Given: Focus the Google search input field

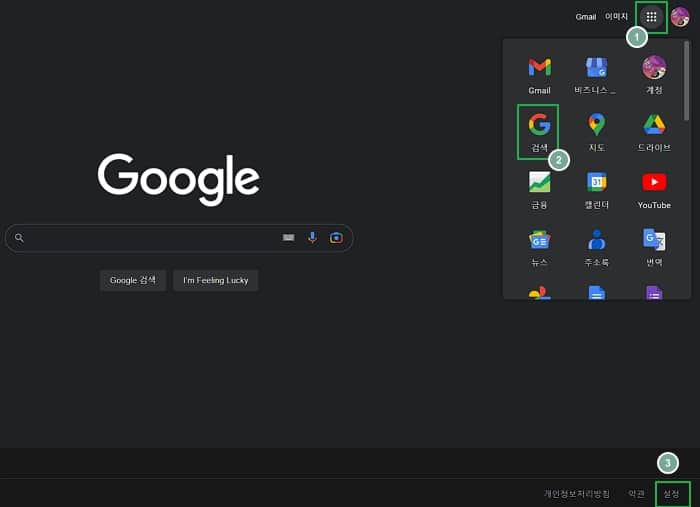Looking at the screenshot, I should [150, 238].
